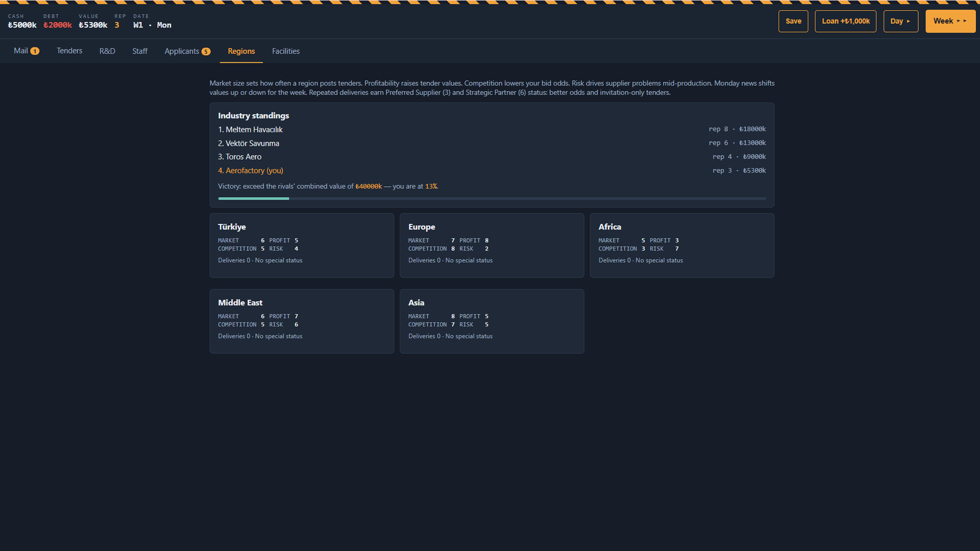
Task: Click the ₺40000k victory target
Action: (369, 186)
